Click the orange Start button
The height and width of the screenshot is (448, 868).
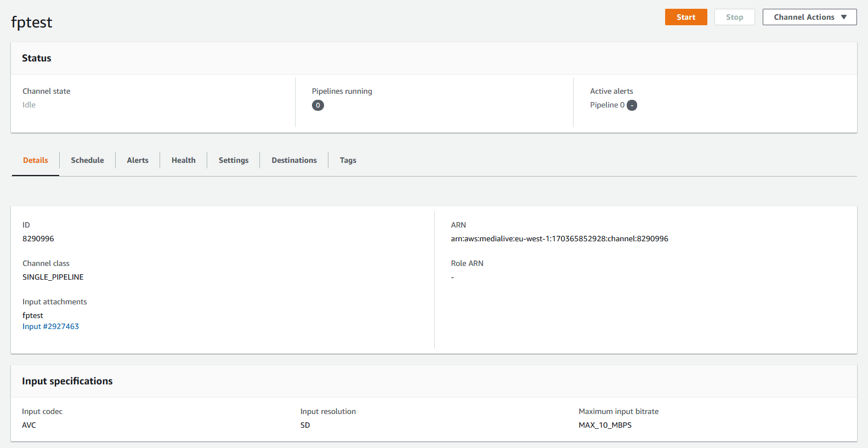coord(685,17)
